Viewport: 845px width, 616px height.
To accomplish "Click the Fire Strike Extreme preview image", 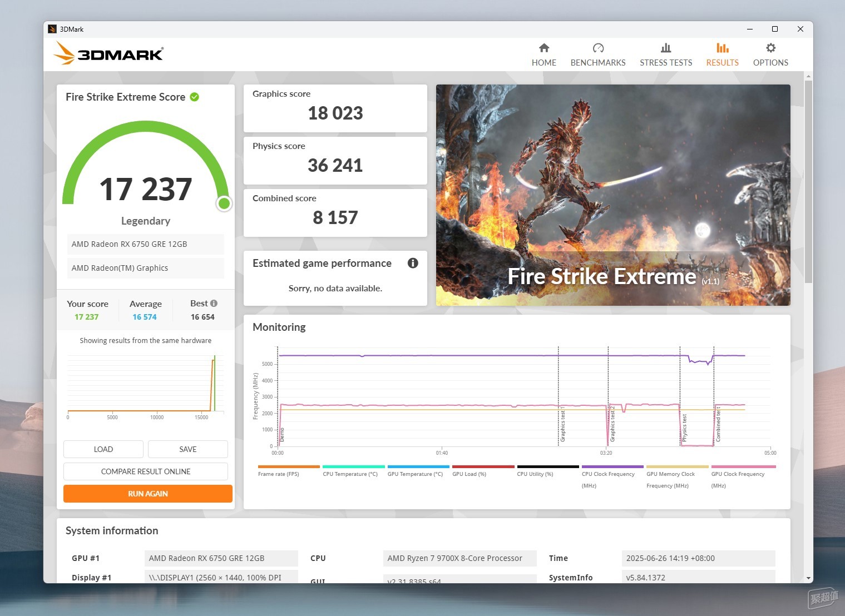I will tap(613, 195).
